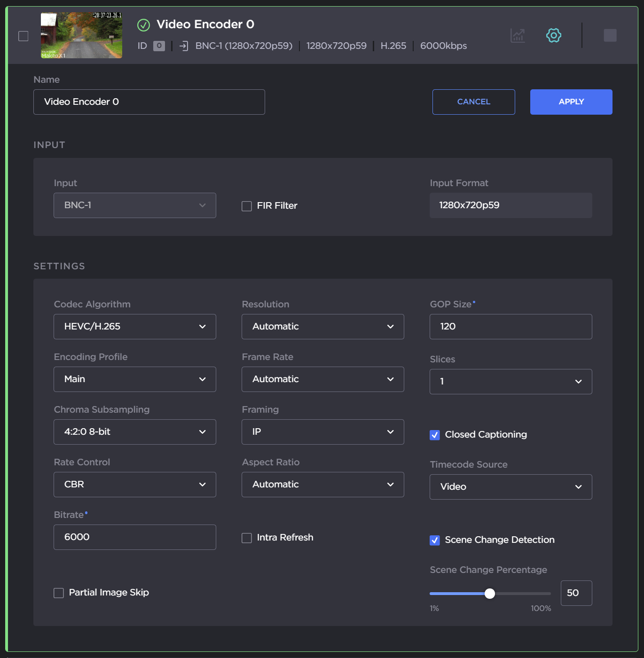Click inside the Bitrate input field
The width and height of the screenshot is (644, 658).
point(134,537)
